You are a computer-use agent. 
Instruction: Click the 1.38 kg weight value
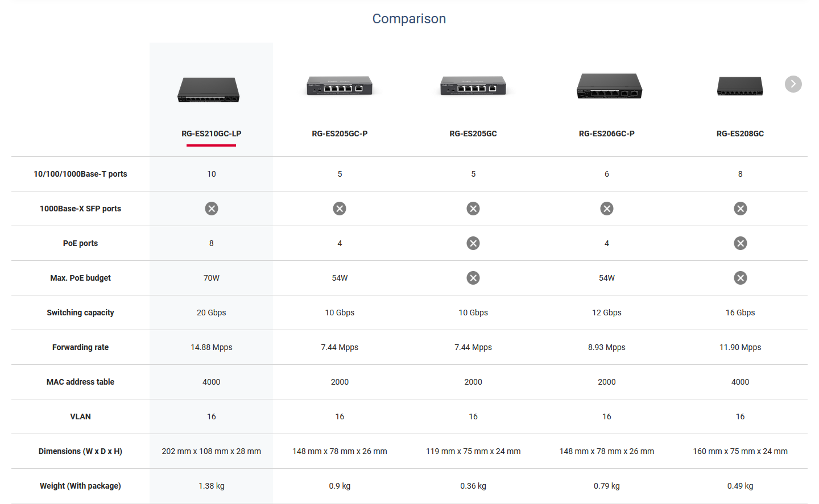click(x=212, y=486)
